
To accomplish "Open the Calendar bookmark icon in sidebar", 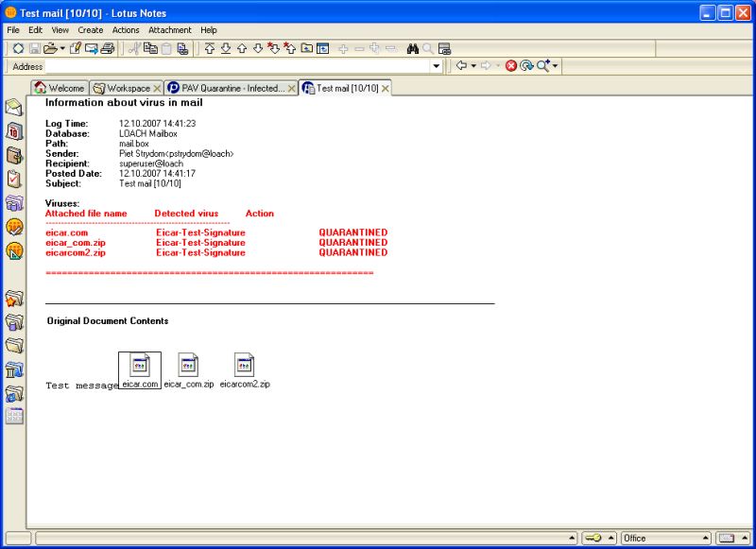I will click(x=14, y=131).
